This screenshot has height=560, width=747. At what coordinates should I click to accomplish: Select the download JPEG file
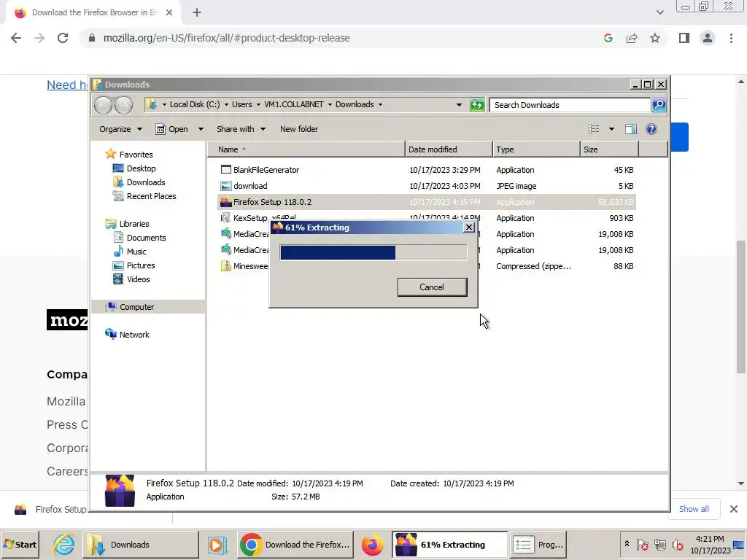coord(426,186)
